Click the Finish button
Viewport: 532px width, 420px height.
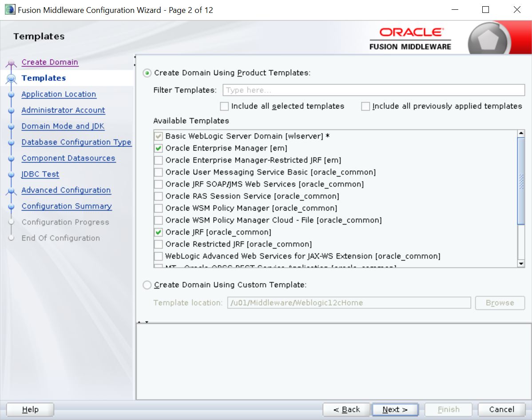coord(448,409)
